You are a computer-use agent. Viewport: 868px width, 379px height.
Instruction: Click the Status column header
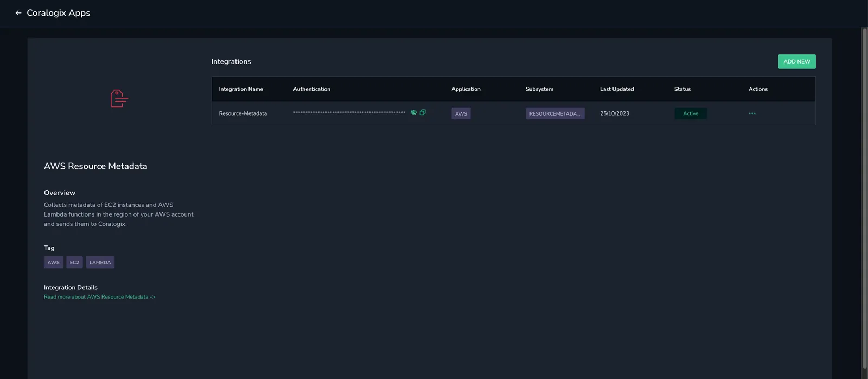point(682,89)
